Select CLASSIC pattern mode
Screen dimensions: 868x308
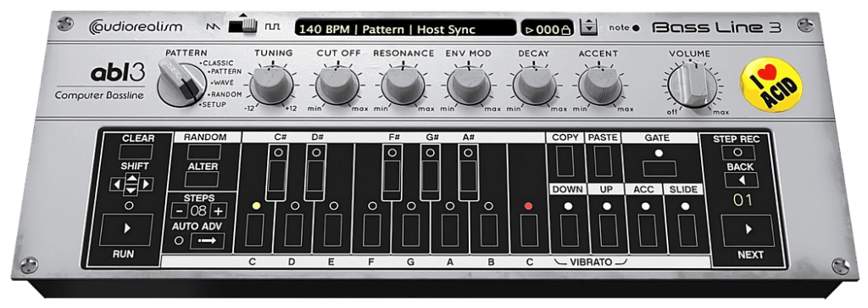pyautogui.click(x=218, y=63)
